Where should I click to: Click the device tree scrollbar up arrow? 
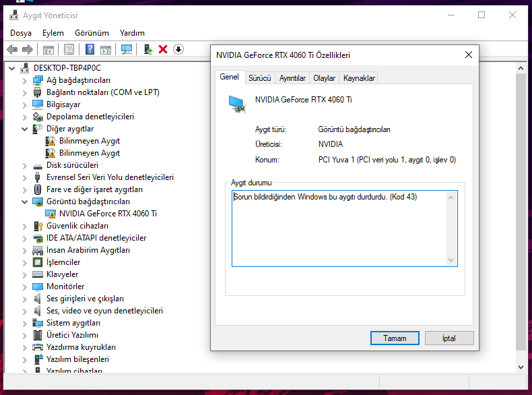pyautogui.click(x=521, y=68)
